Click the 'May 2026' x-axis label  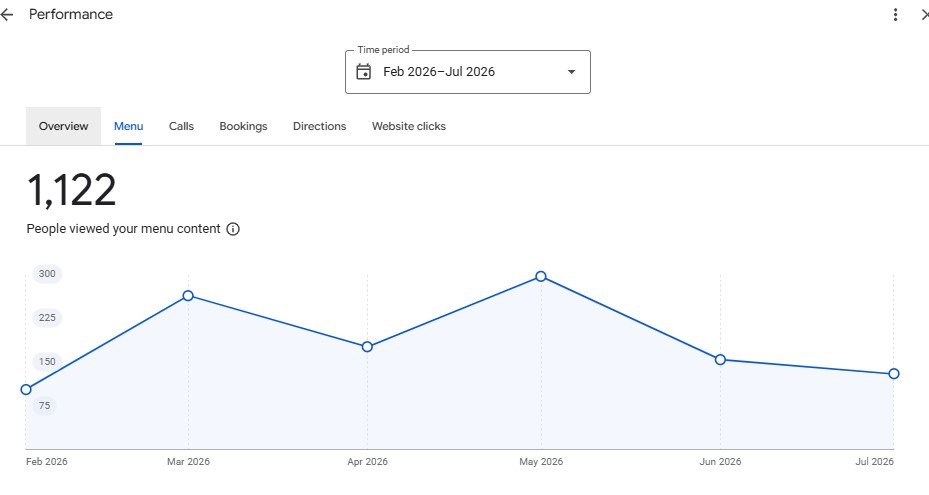pyautogui.click(x=541, y=462)
